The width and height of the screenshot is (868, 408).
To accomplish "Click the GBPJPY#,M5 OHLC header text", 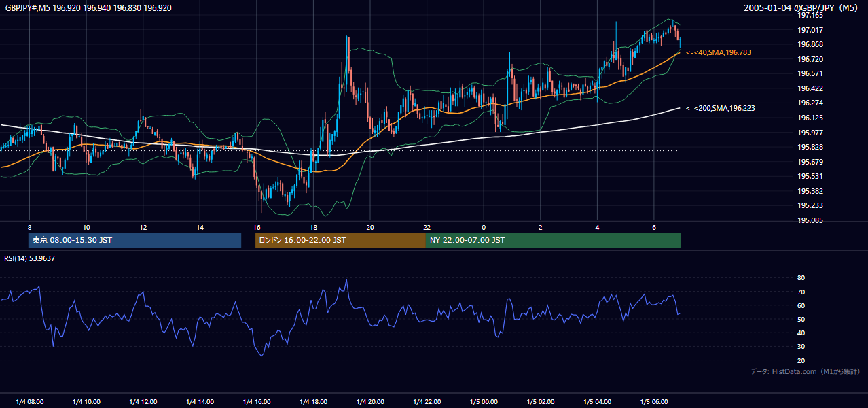I will point(88,8).
